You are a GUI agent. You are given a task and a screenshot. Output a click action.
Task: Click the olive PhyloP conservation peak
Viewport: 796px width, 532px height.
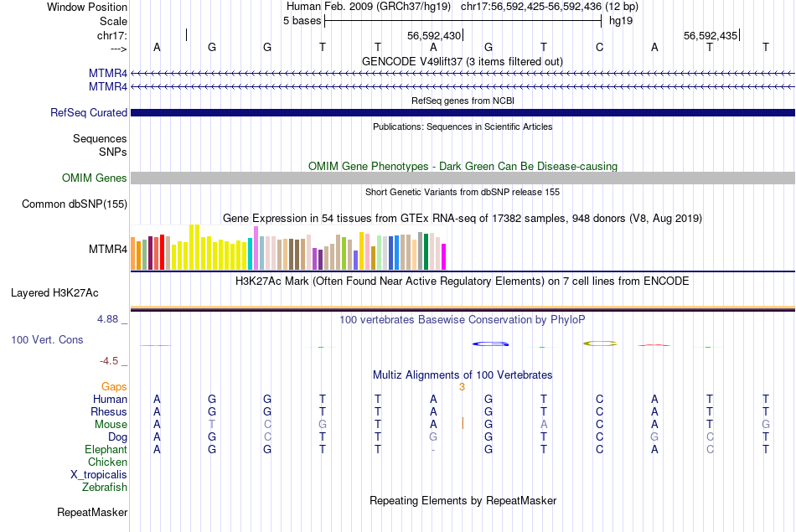tap(600, 343)
